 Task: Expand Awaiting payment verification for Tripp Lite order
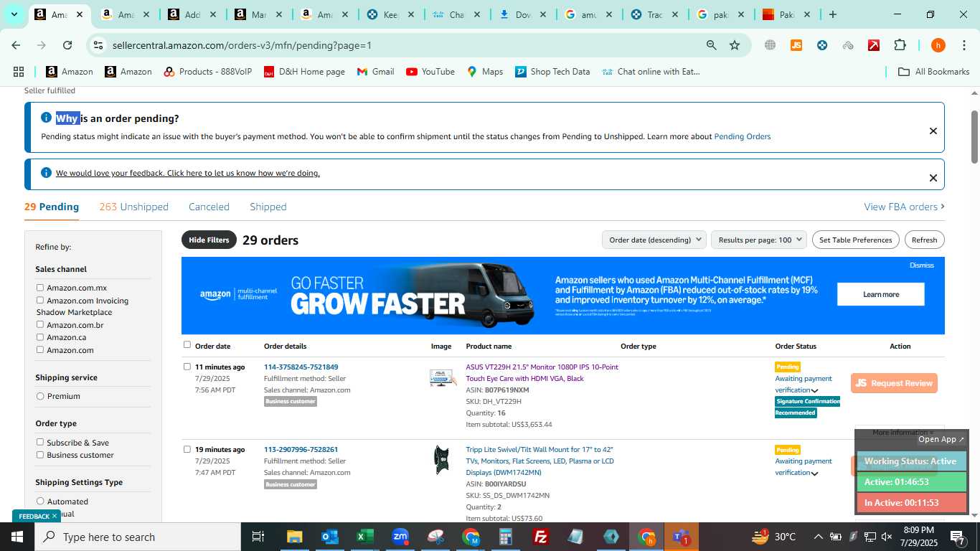814,474
